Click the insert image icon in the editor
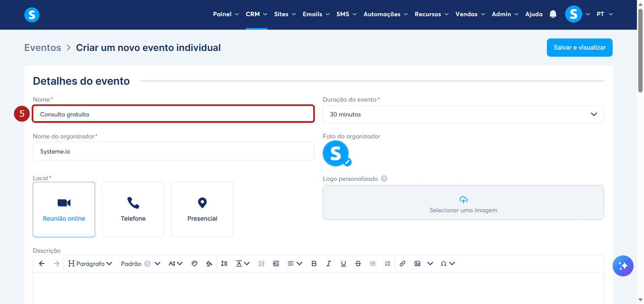This screenshot has height=304, width=644. pos(417,264)
